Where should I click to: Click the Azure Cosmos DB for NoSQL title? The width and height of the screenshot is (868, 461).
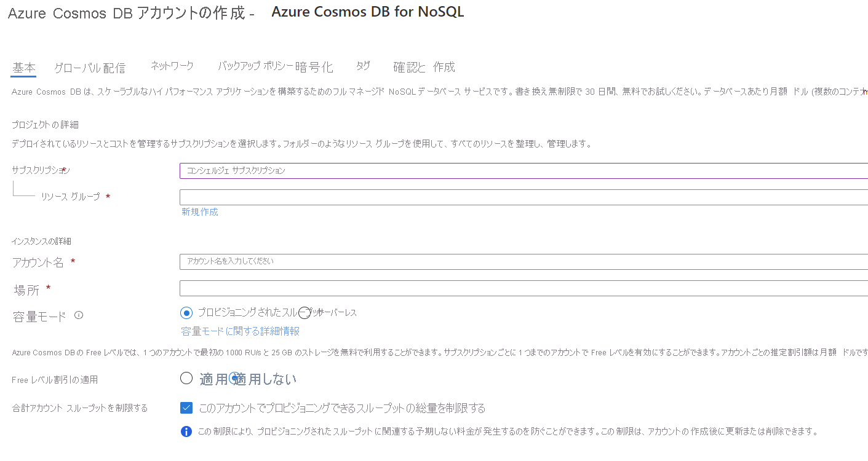pos(368,12)
